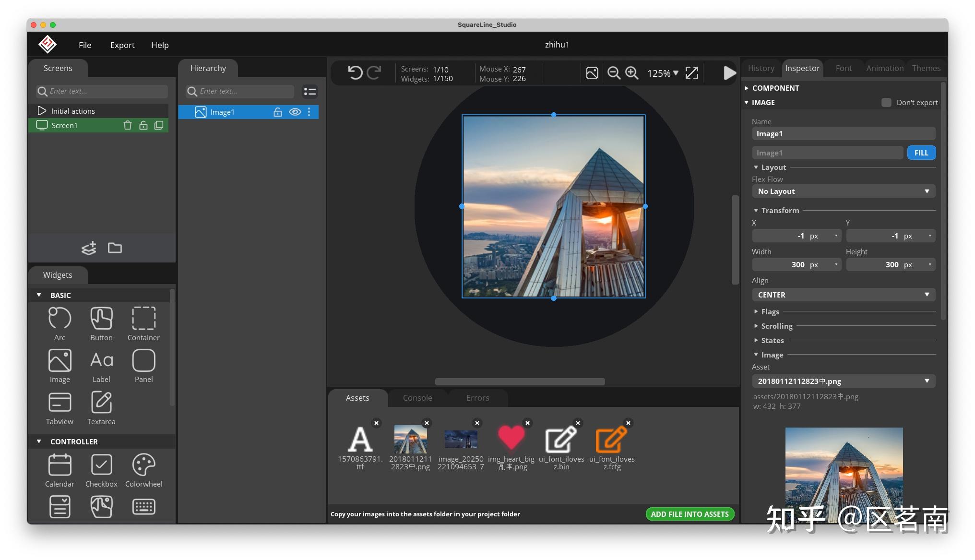Click the zoom out magnifier icon
Image resolution: width=975 pixels, height=560 pixels.
[613, 73]
